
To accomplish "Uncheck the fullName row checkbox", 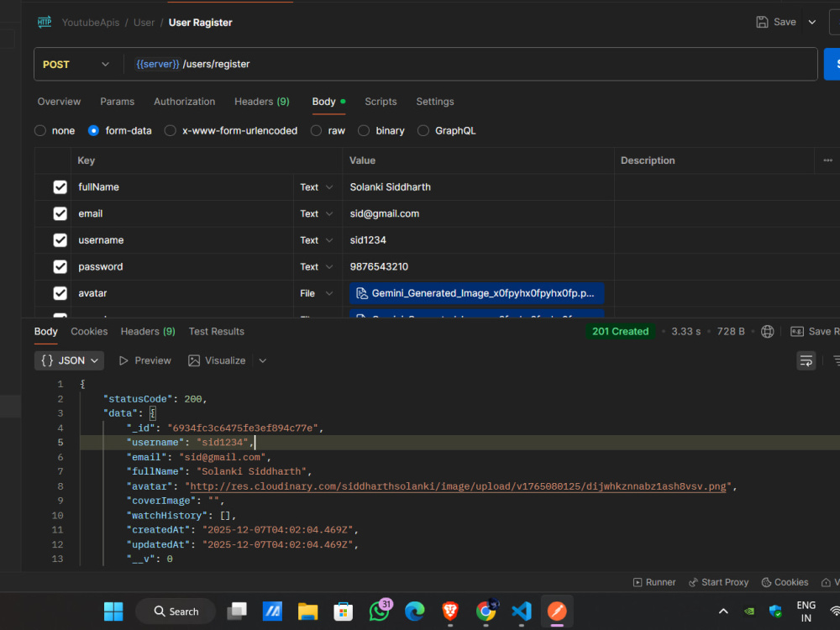I will click(60, 187).
